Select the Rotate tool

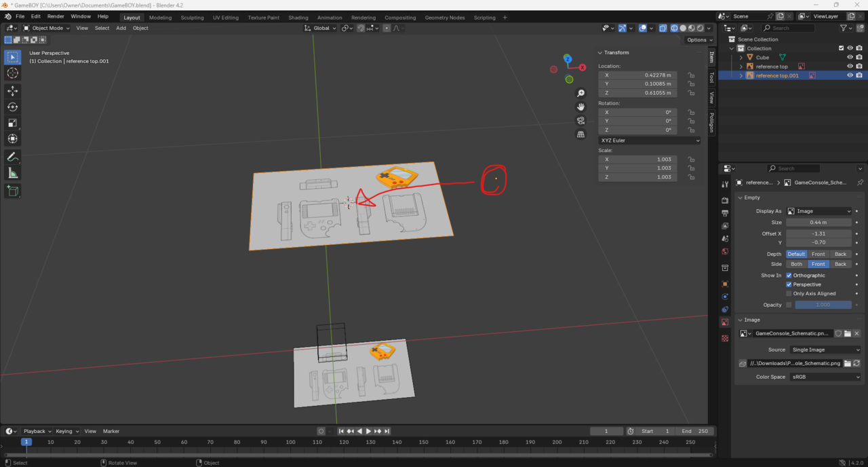12,107
